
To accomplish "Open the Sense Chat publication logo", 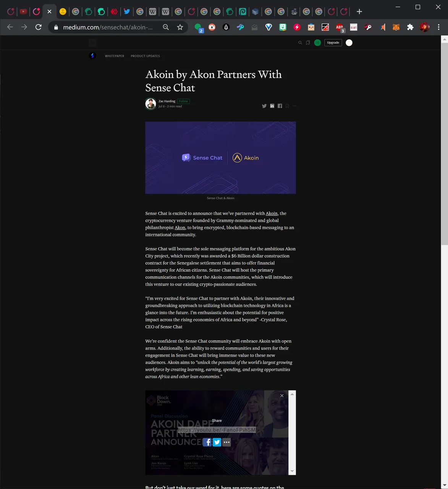I will (x=92, y=56).
